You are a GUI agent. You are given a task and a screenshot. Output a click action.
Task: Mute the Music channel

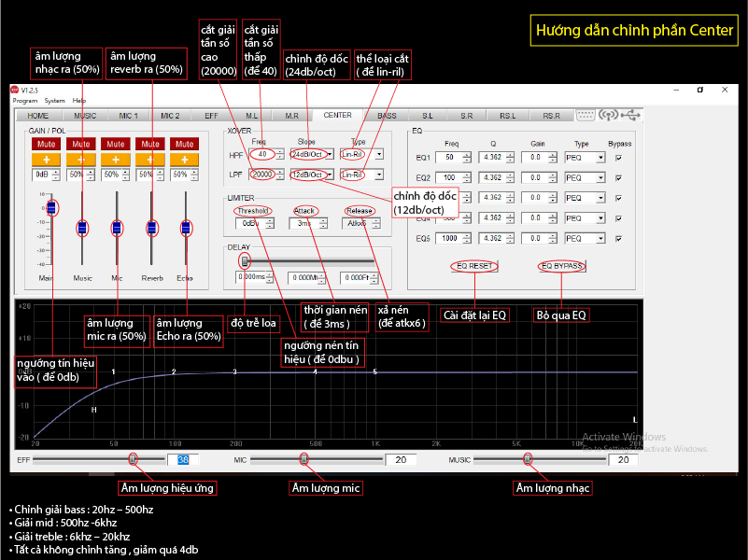(81, 144)
